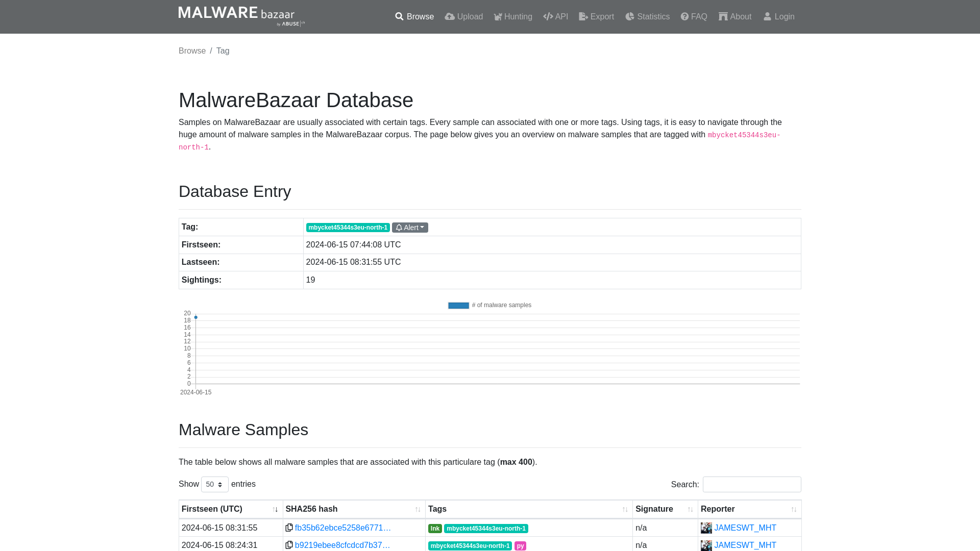Click the Browse breadcrumb
The width and height of the screenshot is (980, 551).
tap(192, 51)
